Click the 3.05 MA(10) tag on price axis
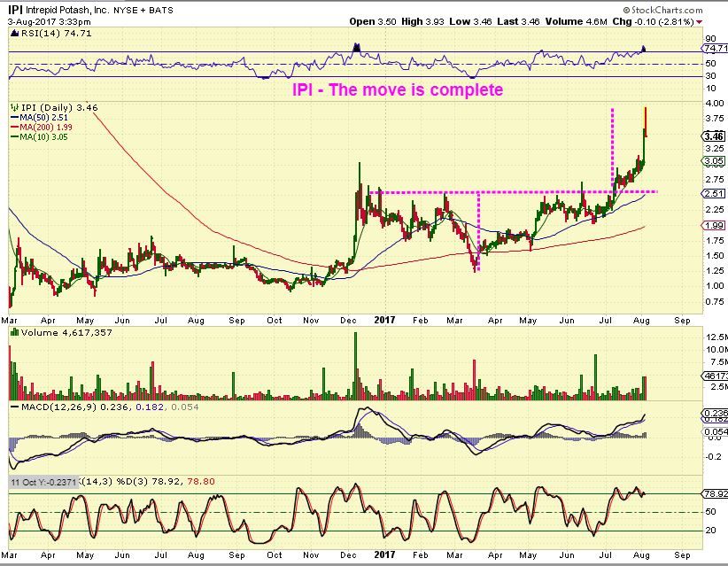This screenshot has height=566, width=728. coord(714,161)
